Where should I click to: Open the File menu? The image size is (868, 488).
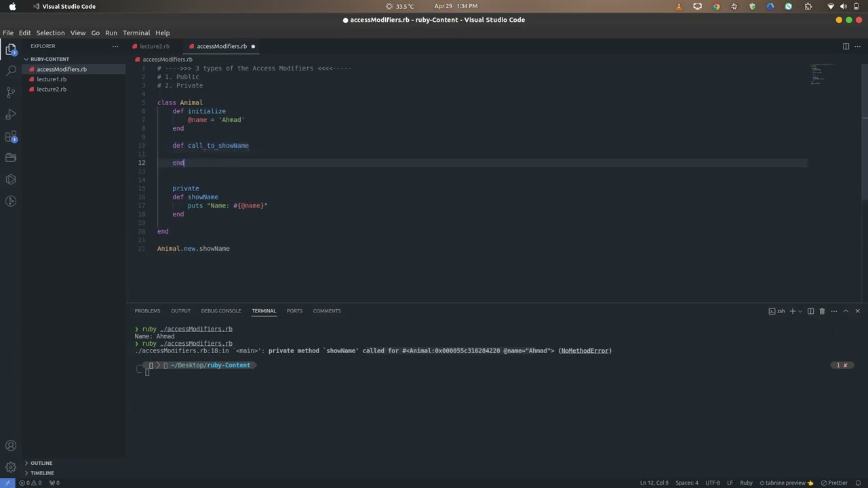pyautogui.click(x=8, y=33)
